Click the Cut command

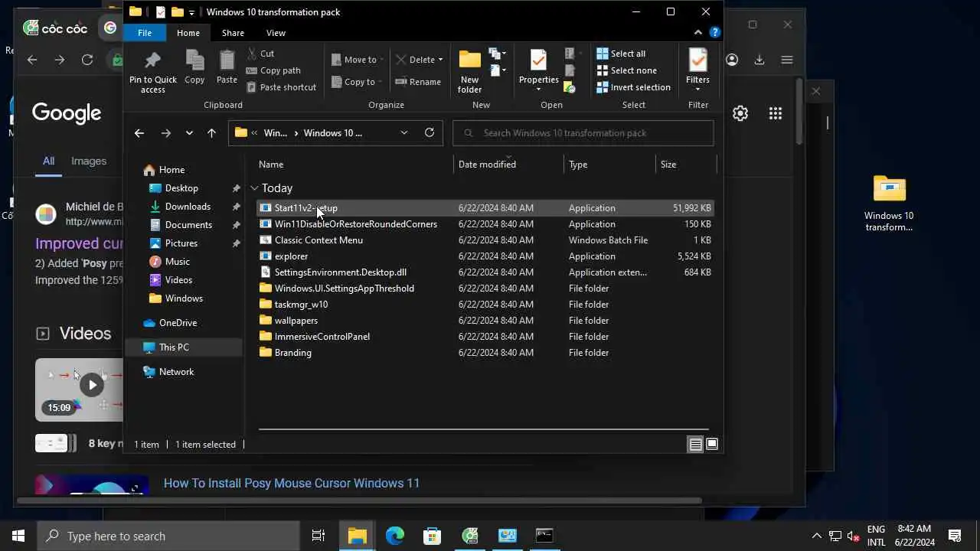pos(260,54)
